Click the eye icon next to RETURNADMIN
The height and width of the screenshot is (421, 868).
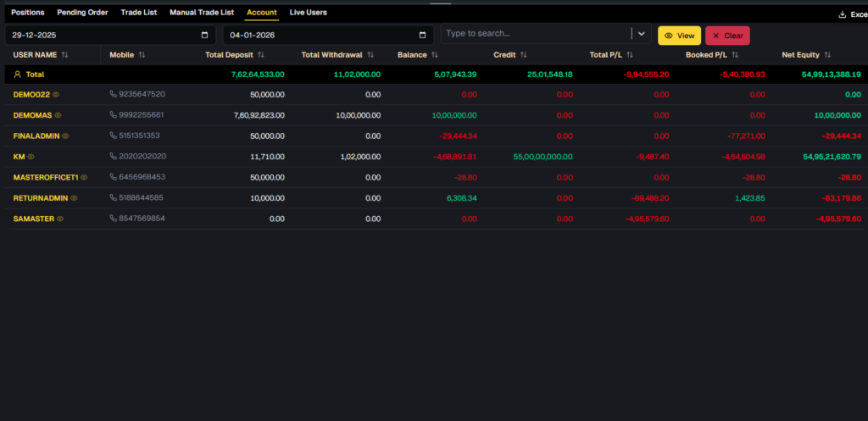[74, 198]
